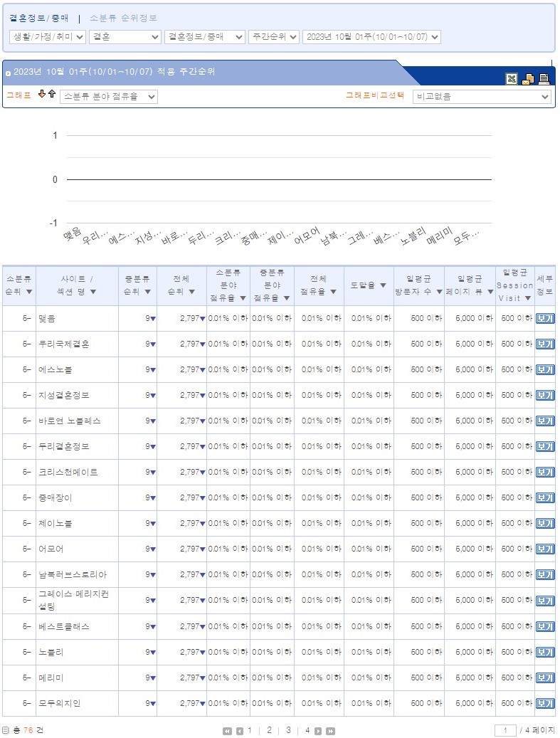Viewport: 560px width, 738px height.
Task: Go to the previous page arrow
Action: tap(239, 731)
